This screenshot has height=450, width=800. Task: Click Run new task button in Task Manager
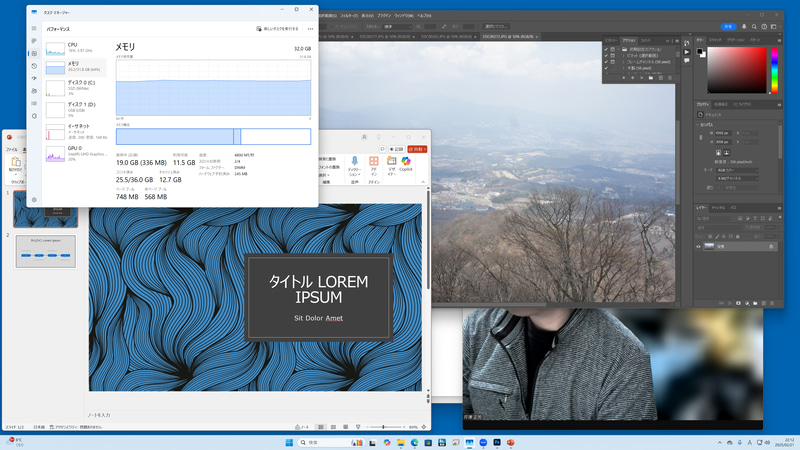click(277, 29)
